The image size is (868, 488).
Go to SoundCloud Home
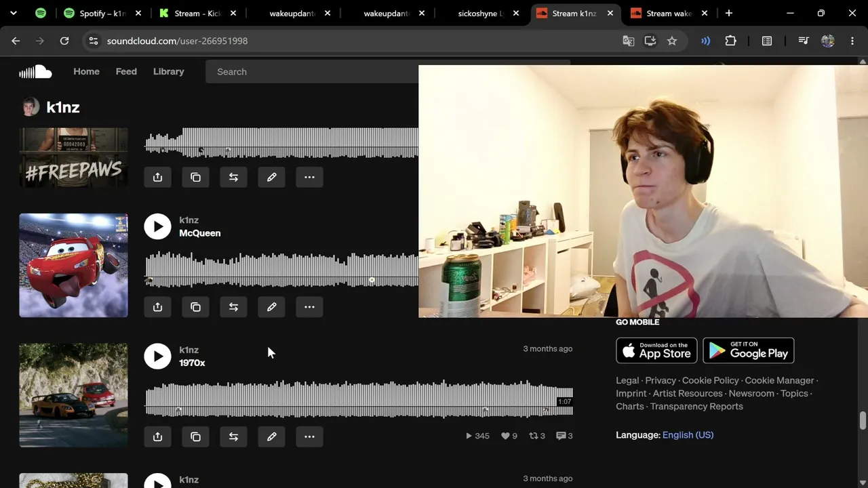[x=86, y=71]
